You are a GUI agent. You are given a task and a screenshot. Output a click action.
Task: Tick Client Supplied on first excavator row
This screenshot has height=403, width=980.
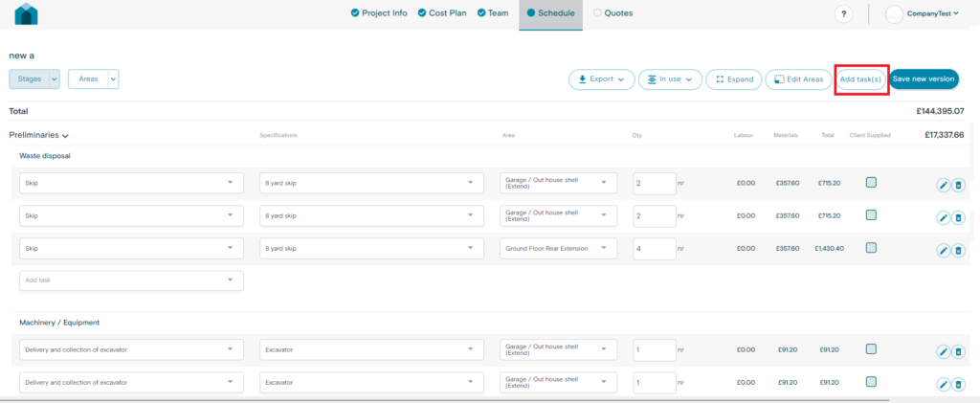click(871, 348)
